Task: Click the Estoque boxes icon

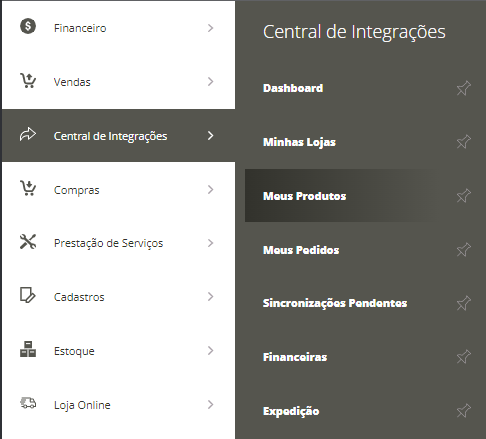Action: [x=28, y=349]
